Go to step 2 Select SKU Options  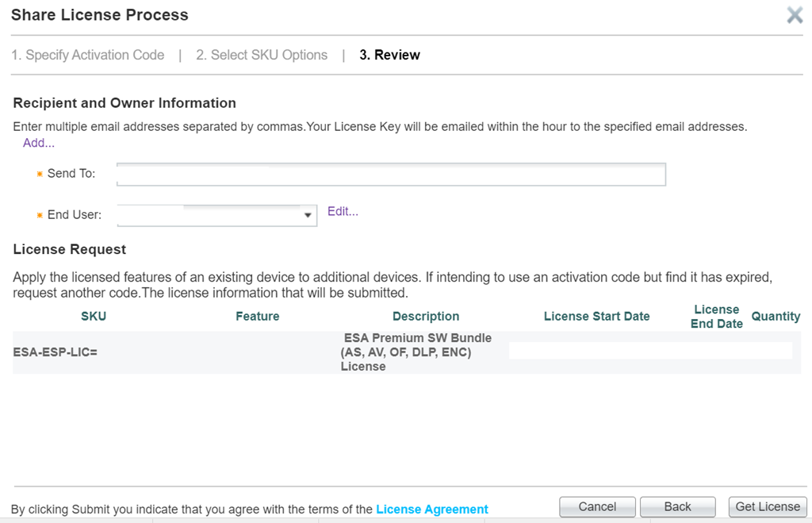coord(262,55)
